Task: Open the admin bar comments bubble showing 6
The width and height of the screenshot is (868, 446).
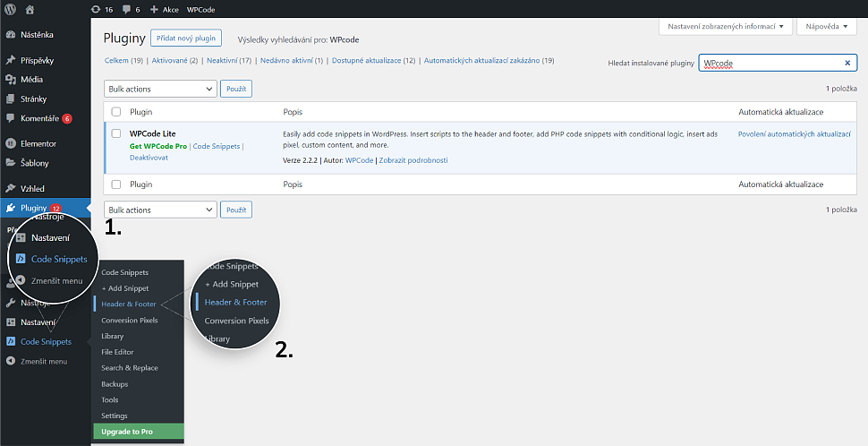Action: [x=127, y=10]
